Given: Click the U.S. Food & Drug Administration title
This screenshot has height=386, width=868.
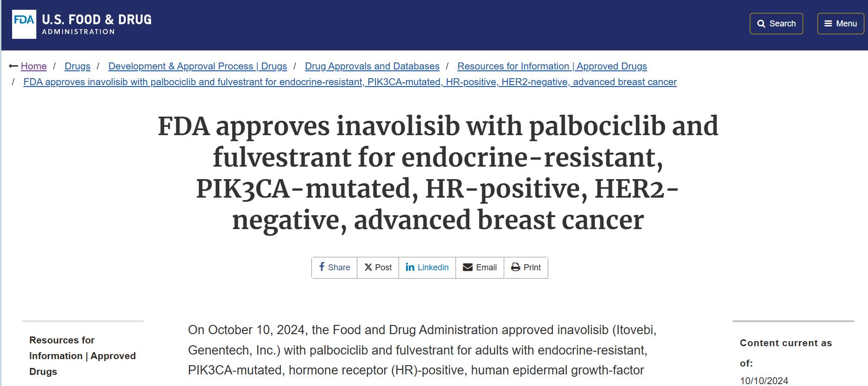Looking at the screenshot, I should click(x=97, y=25).
